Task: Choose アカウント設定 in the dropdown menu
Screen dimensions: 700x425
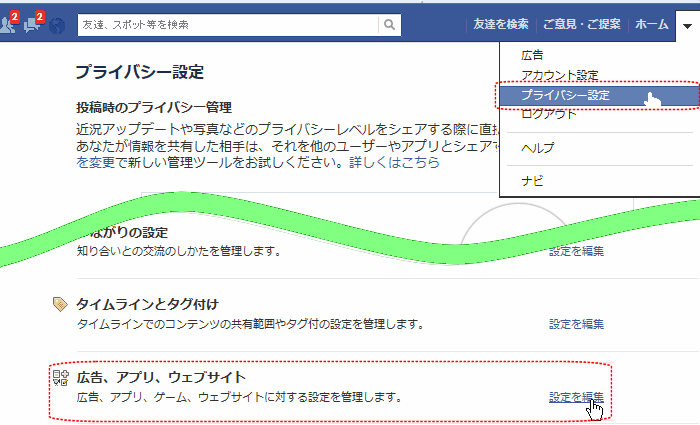Action: pos(559,75)
